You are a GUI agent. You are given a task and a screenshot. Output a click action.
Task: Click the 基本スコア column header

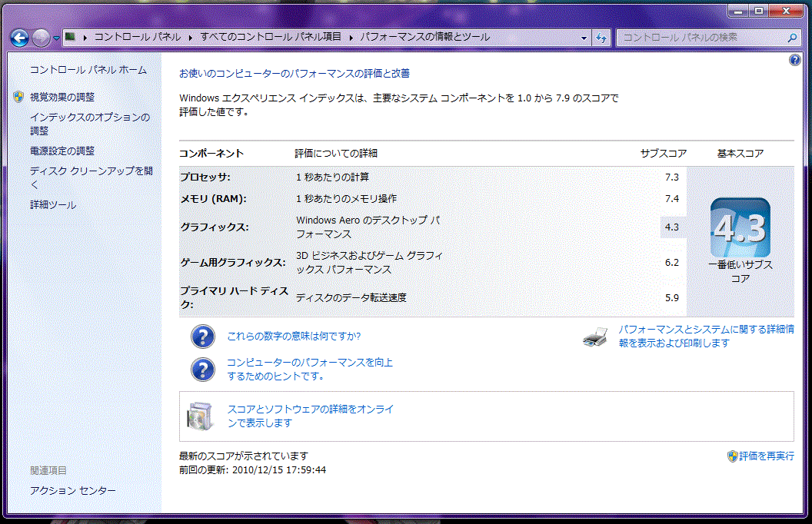click(x=740, y=153)
